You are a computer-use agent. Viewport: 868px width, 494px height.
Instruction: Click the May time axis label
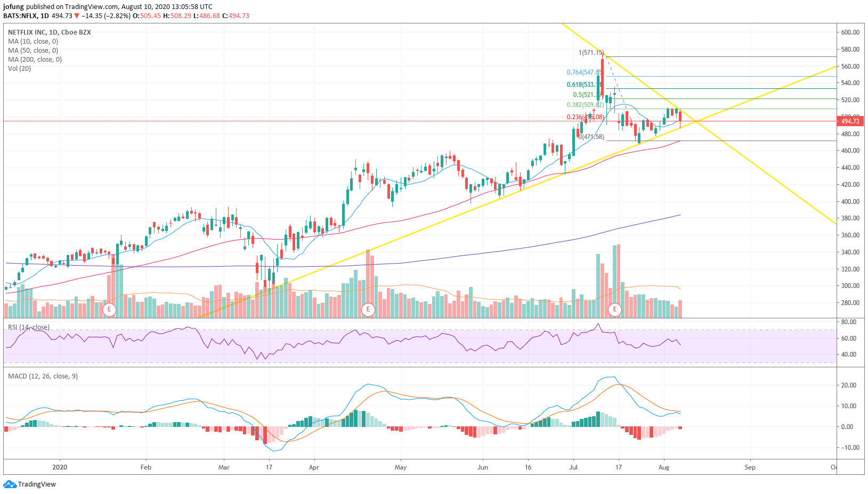[401, 467]
